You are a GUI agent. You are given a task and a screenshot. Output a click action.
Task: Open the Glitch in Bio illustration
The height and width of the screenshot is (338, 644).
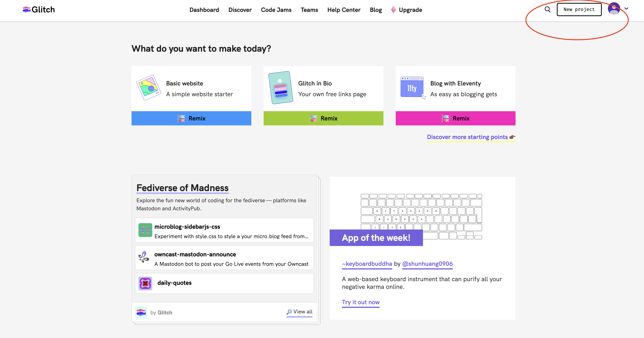click(x=281, y=88)
